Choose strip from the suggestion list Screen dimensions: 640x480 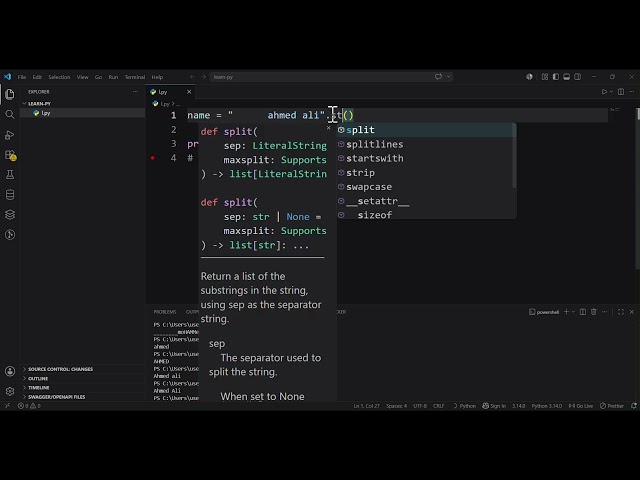click(426, 173)
